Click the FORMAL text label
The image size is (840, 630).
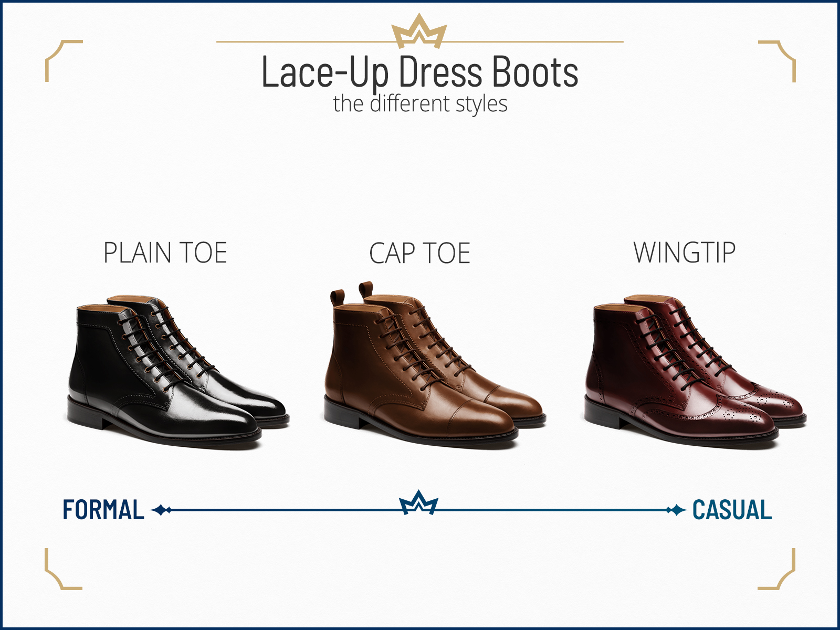point(103,510)
